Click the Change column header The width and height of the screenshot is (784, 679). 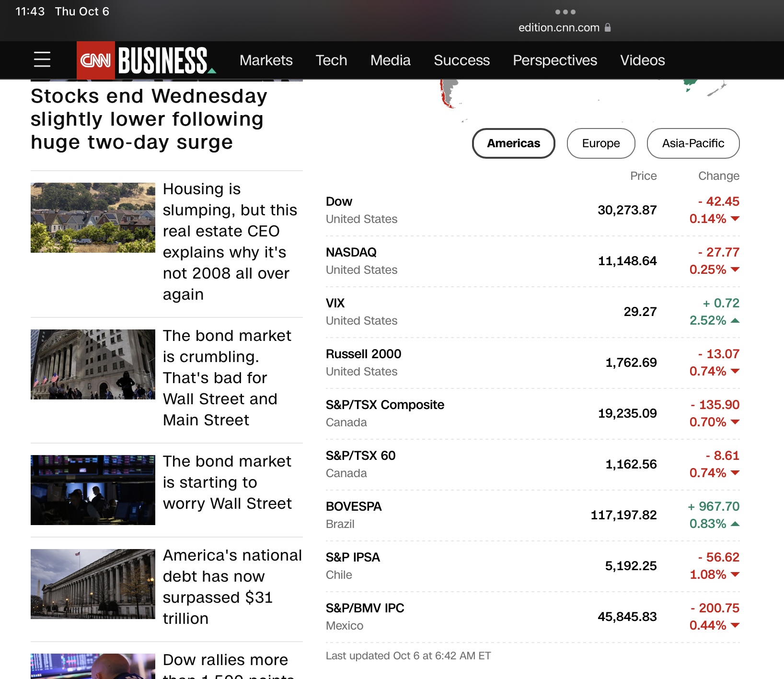tap(719, 176)
